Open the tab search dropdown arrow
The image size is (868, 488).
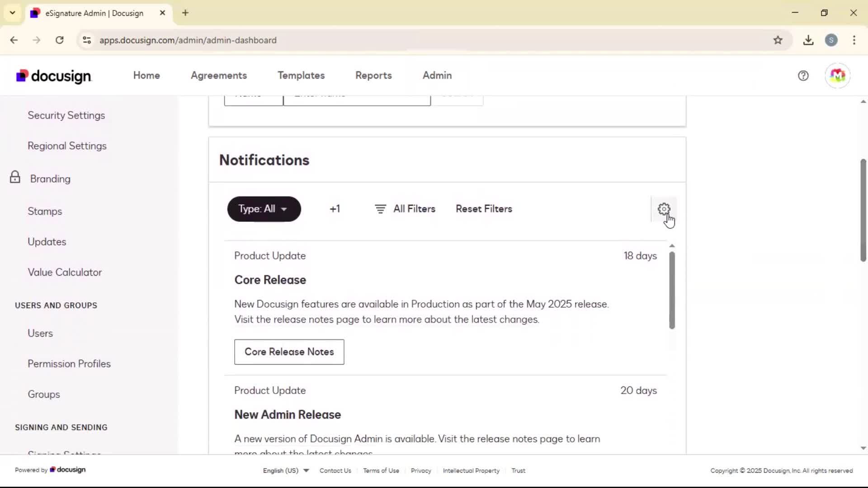(12, 13)
